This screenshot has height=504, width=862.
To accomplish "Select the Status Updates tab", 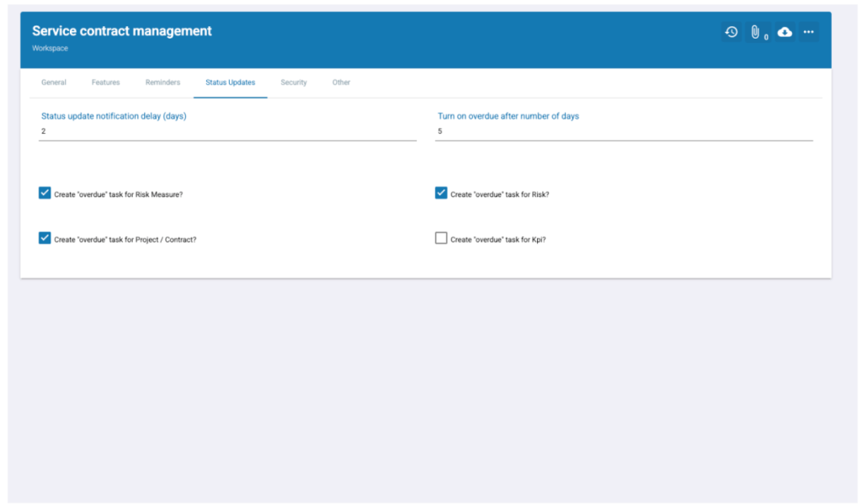I will click(230, 82).
